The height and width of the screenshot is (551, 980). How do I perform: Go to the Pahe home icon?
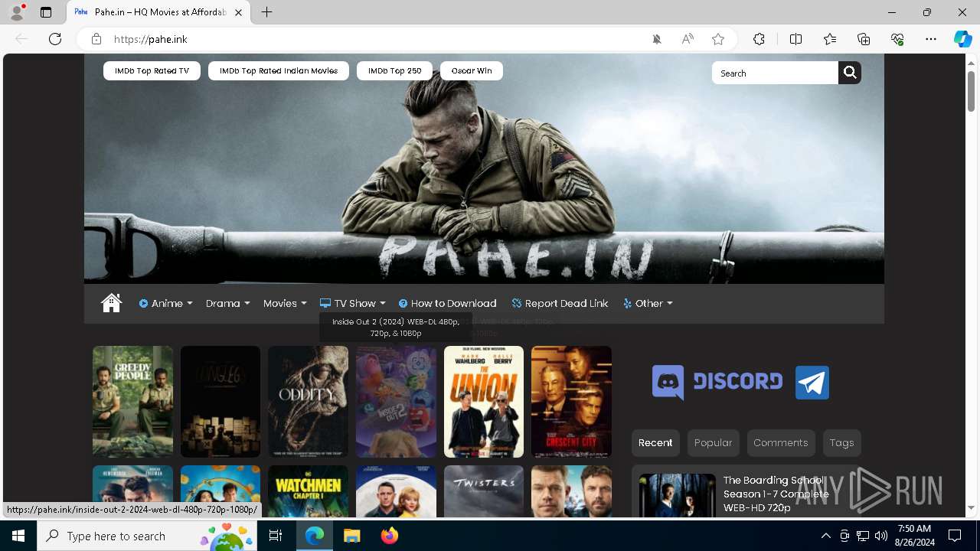click(x=111, y=303)
